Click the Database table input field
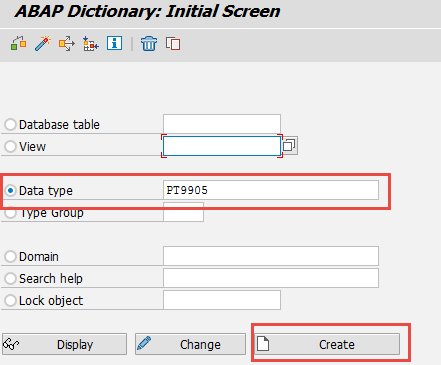 (222, 124)
